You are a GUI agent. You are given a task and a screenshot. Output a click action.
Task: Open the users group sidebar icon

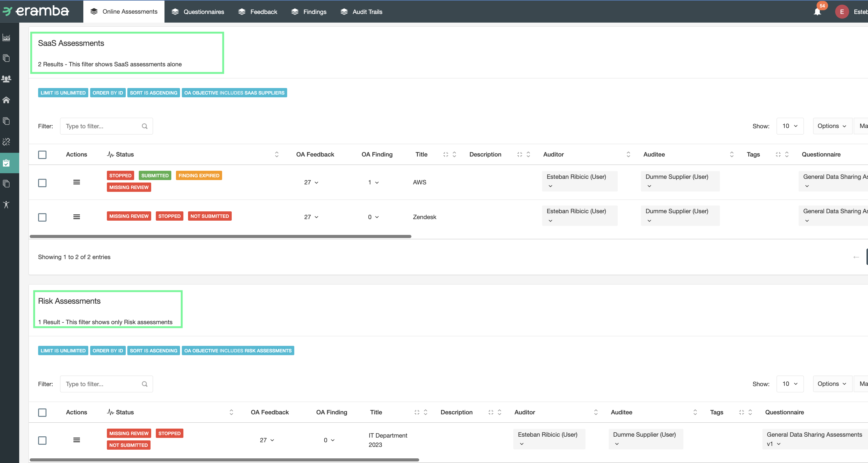pos(6,79)
